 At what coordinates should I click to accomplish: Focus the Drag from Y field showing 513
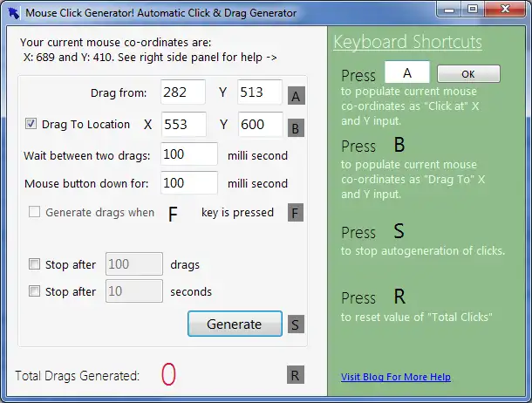coord(260,92)
